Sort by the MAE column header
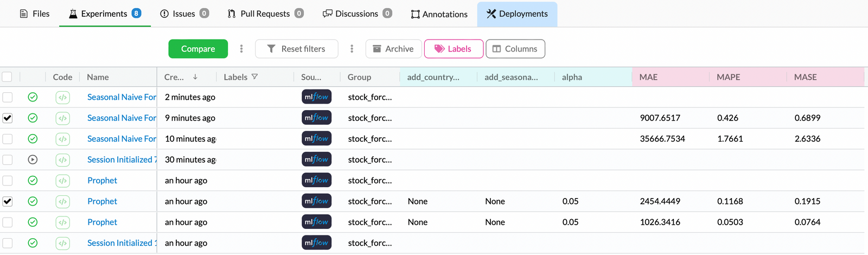 [648, 77]
